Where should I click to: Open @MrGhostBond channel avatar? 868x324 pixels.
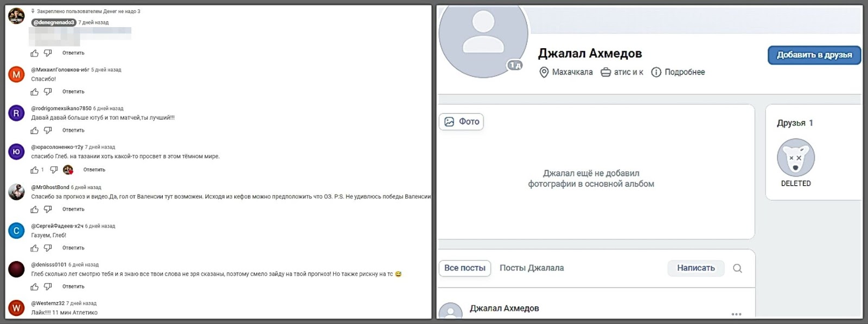(x=16, y=191)
